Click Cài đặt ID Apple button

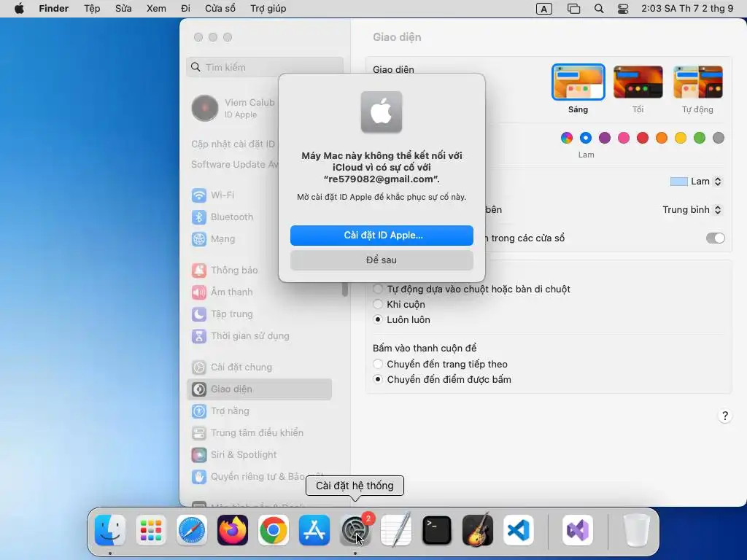[382, 236]
